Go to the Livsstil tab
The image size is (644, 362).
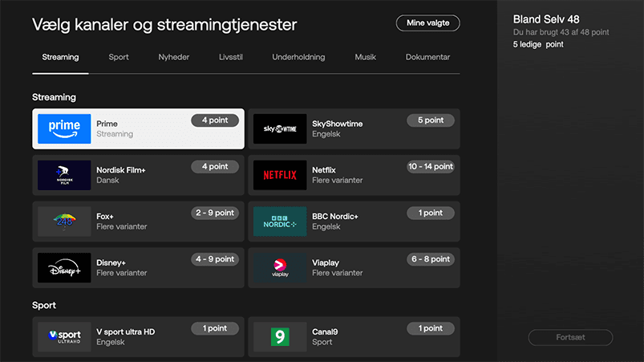point(231,57)
